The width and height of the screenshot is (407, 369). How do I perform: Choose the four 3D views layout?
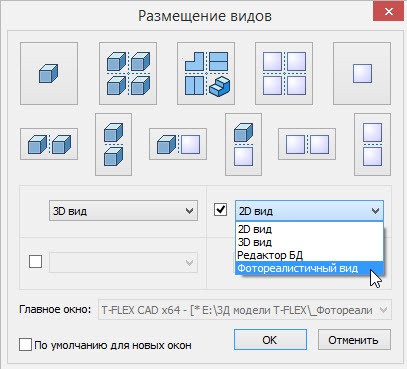pos(128,73)
